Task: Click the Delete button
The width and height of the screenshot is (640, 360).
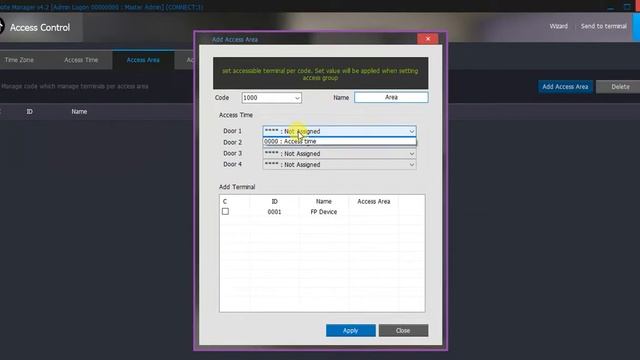Action: pos(620,87)
